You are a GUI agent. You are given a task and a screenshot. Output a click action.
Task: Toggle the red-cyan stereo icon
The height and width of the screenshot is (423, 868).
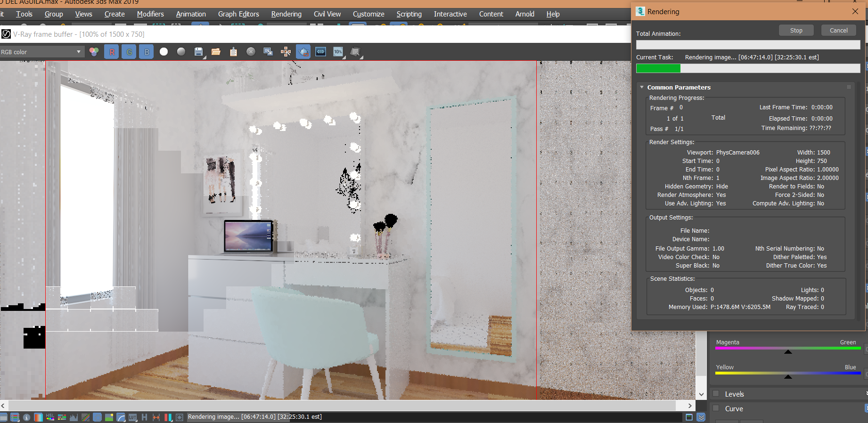click(x=168, y=417)
